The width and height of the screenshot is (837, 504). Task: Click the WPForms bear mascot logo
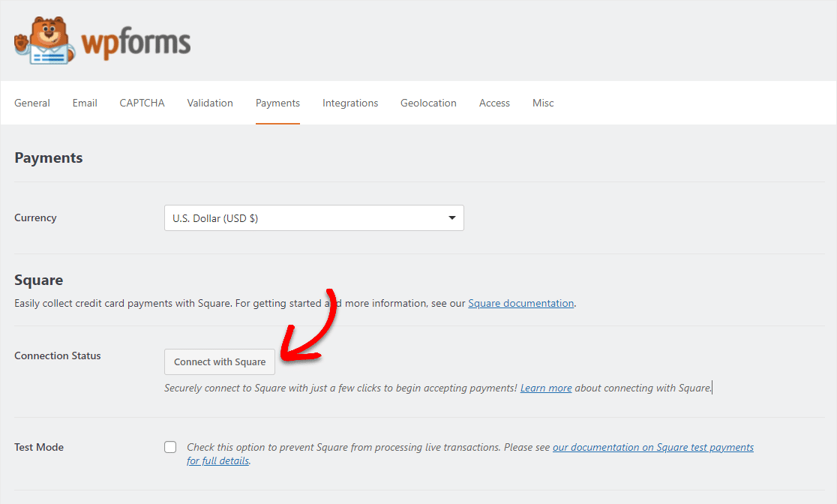(x=45, y=40)
